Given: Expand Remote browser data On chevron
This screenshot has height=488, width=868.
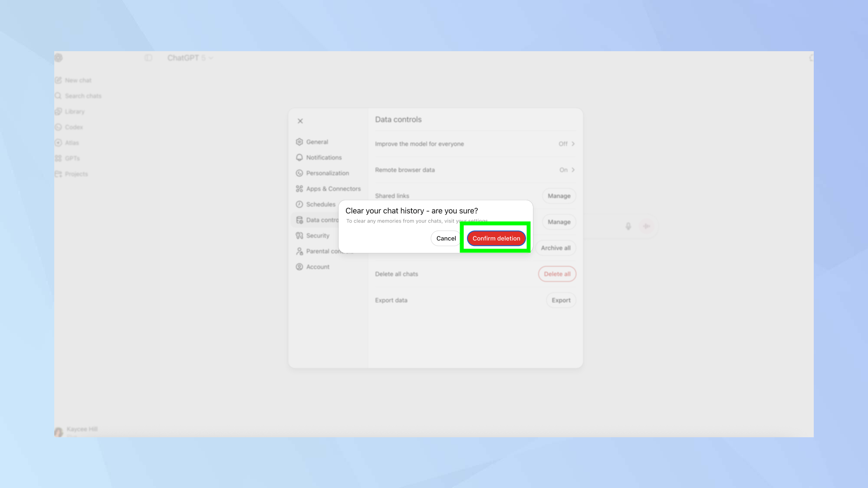Looking at the screenshot, I should point(573,170).
